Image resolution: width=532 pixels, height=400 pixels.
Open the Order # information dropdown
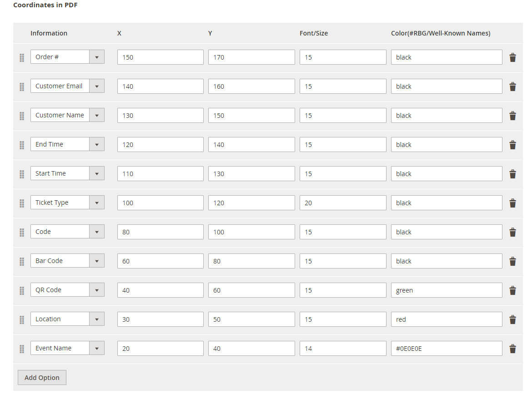(67, 57)
